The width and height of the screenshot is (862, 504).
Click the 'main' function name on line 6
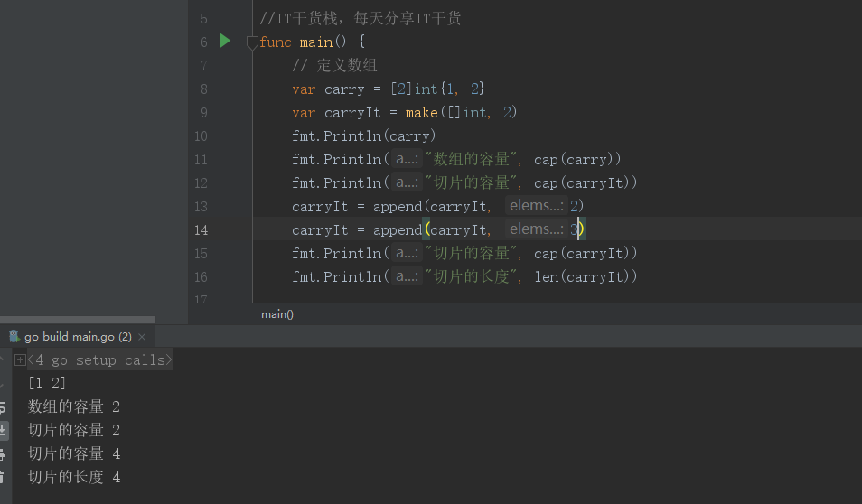click(316, 42)
